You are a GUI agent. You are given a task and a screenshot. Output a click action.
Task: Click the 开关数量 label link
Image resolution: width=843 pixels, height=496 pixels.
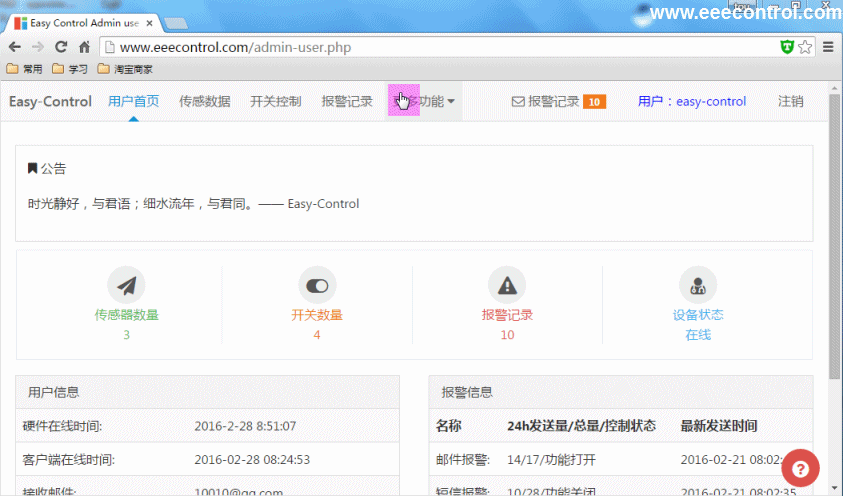(317, 315)
